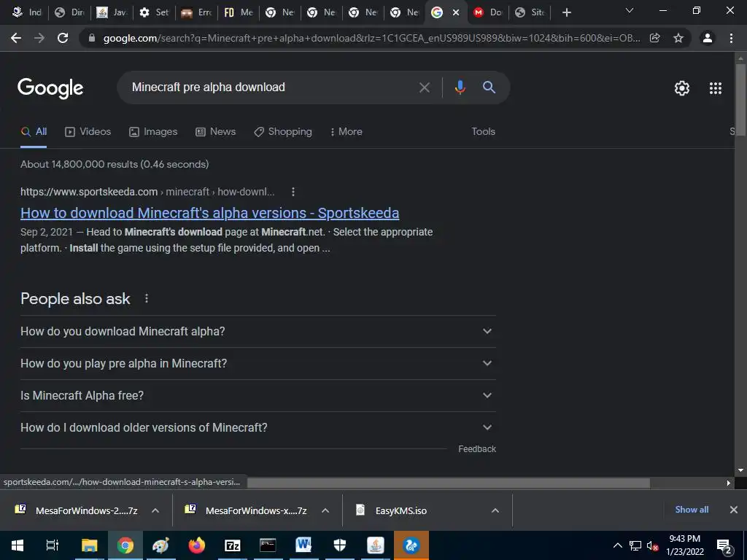Viewport: 747px width, 560px height.
Task: Open Command Prompt from taskbar
Action: click(x=268, y=545)
